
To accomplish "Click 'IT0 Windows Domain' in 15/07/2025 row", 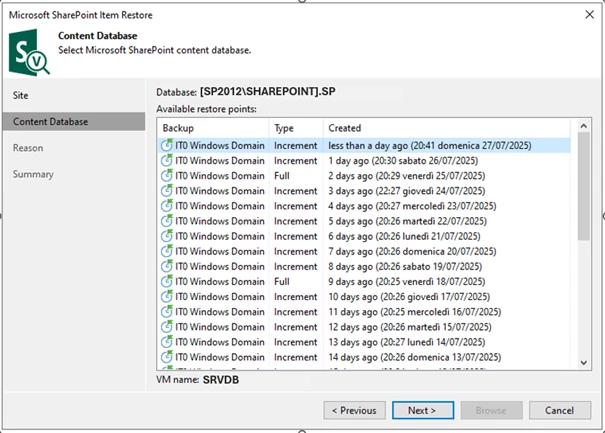I will tap(220, 327).
